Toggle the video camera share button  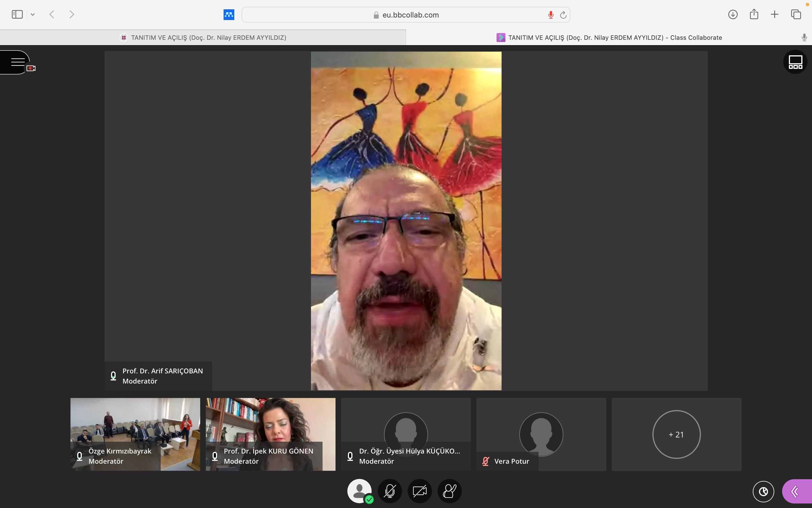(x=420, y=491)
